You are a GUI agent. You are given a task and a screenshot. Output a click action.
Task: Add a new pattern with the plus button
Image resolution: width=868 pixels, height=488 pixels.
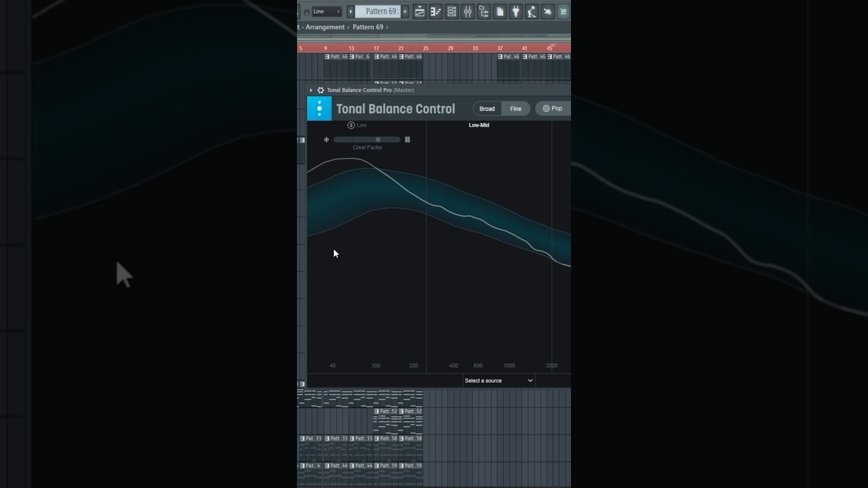click(405, 12)
